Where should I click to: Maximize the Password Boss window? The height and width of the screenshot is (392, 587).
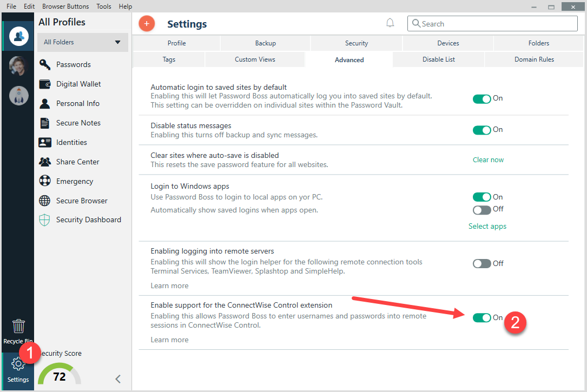551,7
